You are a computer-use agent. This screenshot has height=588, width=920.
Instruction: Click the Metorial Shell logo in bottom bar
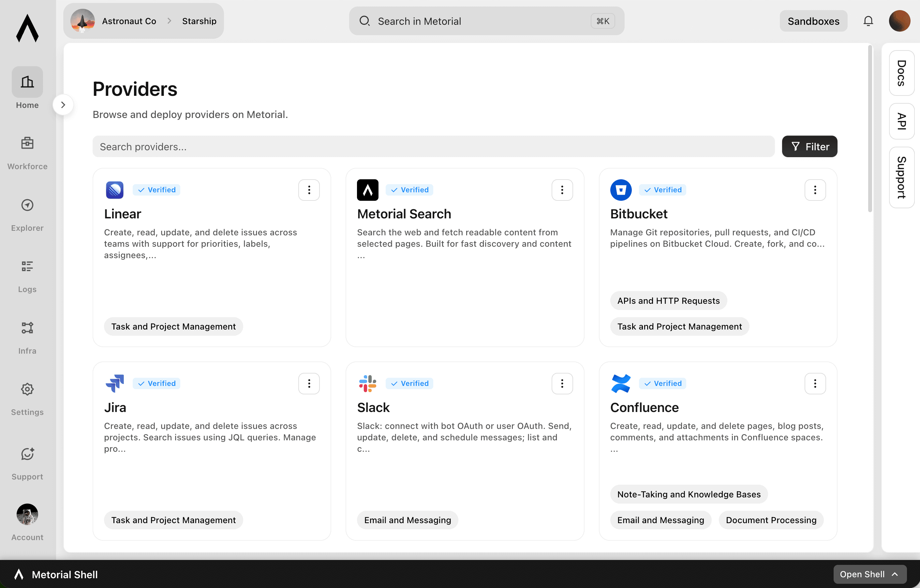(19, 574)
